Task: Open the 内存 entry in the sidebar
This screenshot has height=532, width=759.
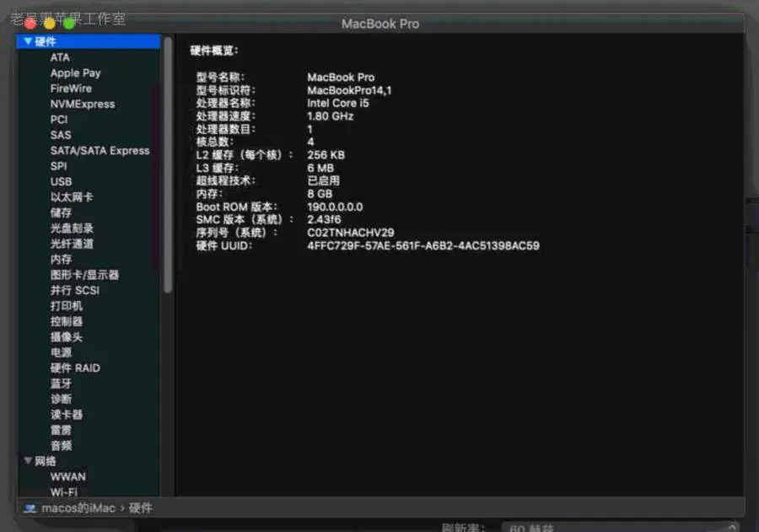Action: coord(61,260)
